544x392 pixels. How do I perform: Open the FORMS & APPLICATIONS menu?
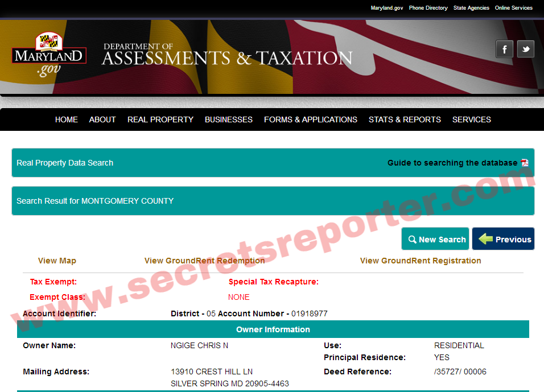pyautogui.click(x=311, y=119)
